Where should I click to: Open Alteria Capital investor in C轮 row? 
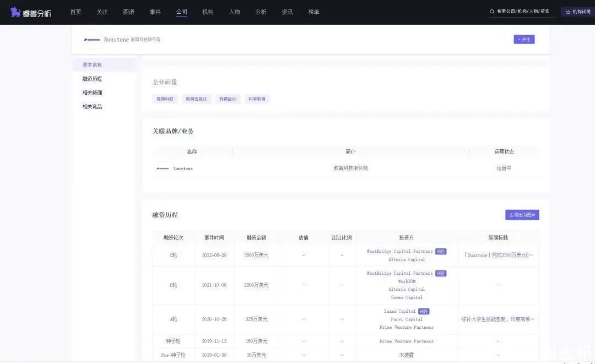coord(407,260)
